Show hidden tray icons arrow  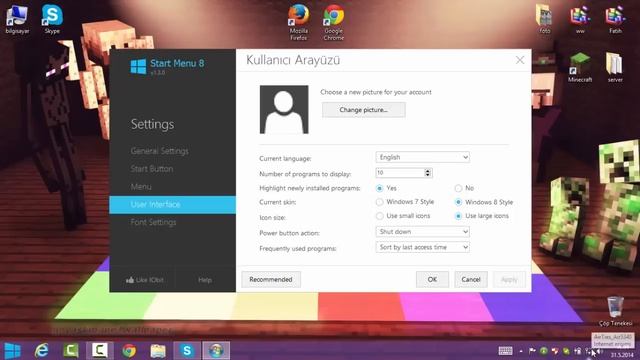[521, 351]
